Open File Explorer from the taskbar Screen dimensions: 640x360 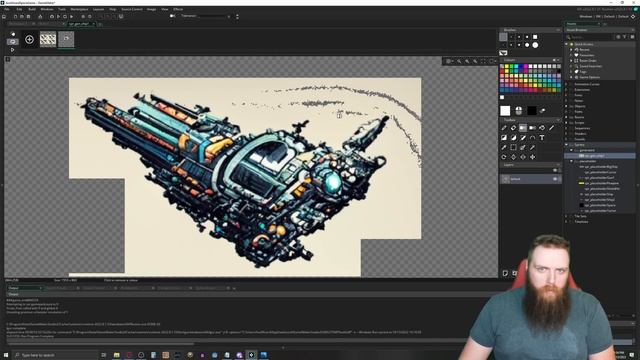click(x=116, y=355)
